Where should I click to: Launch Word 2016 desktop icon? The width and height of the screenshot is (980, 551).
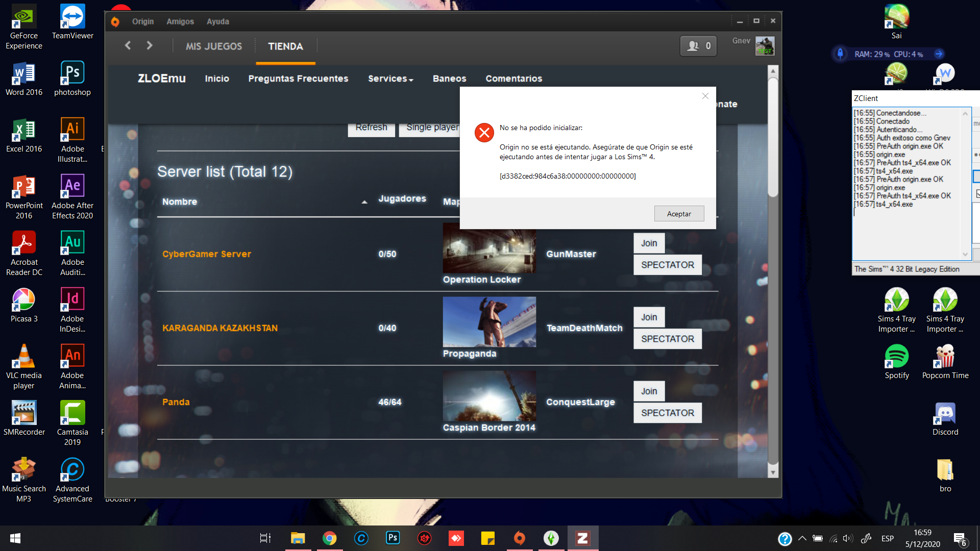click(x=24, y=79)
